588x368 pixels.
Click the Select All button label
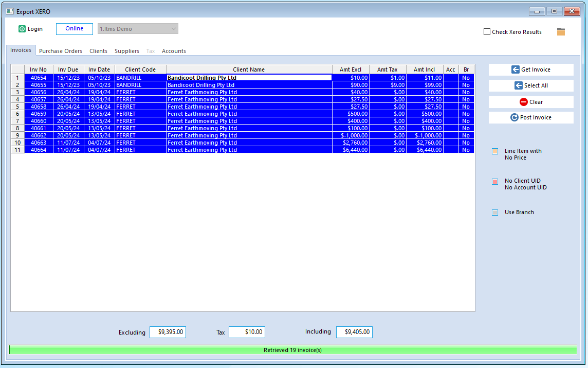[x=536, y=85]
